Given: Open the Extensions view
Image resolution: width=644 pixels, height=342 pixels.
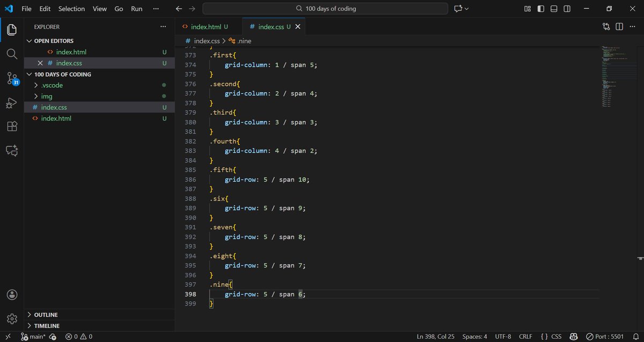Looking at the screenshot, I should (12, 127).
